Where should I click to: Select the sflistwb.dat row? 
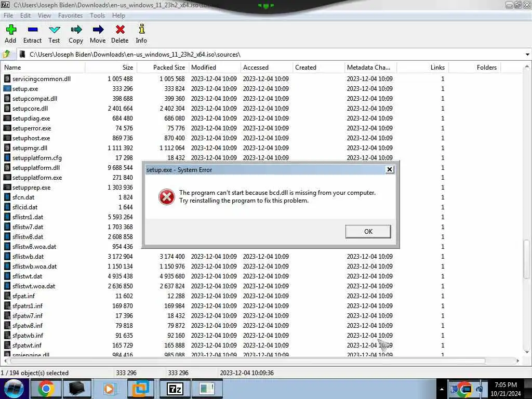click(x=261, y=257)
